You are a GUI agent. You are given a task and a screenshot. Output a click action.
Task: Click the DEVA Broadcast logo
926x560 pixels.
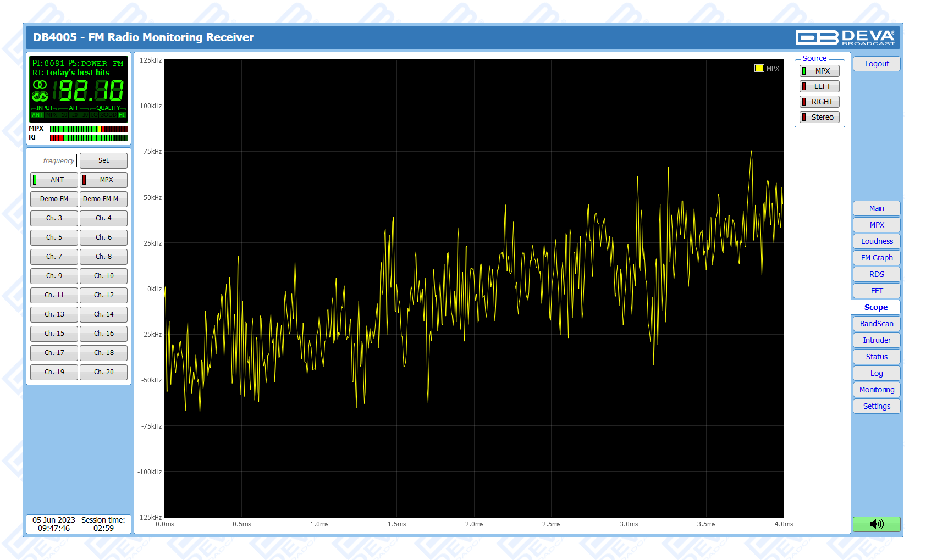(x=845, y=37)
